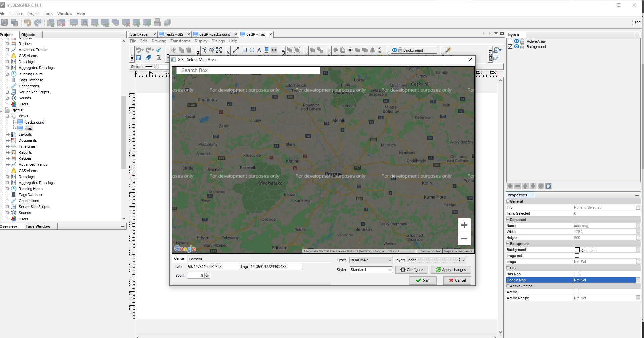The width and height of the screenshot is (644, 338).
Task: Click Apply changes button
Action: coord(451,270)
